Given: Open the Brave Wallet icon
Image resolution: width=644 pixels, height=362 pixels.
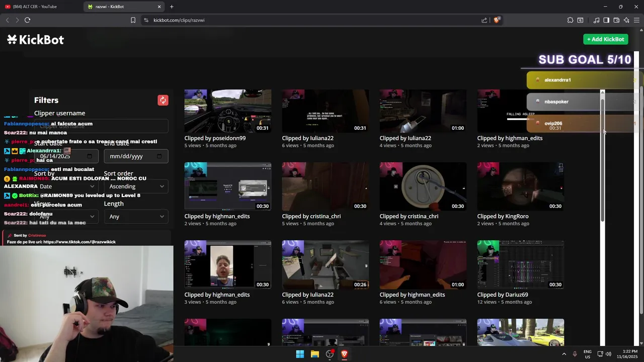Looking at the screenshot, I should coord(616,20).
